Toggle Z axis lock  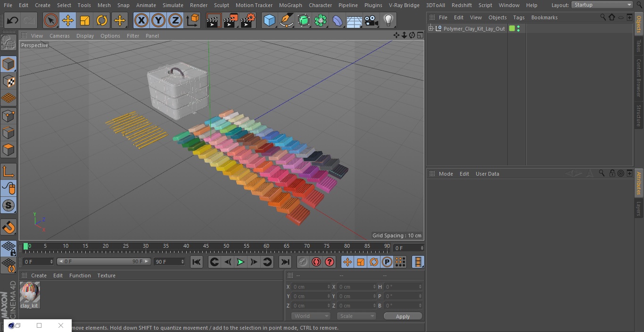[175, 20]
